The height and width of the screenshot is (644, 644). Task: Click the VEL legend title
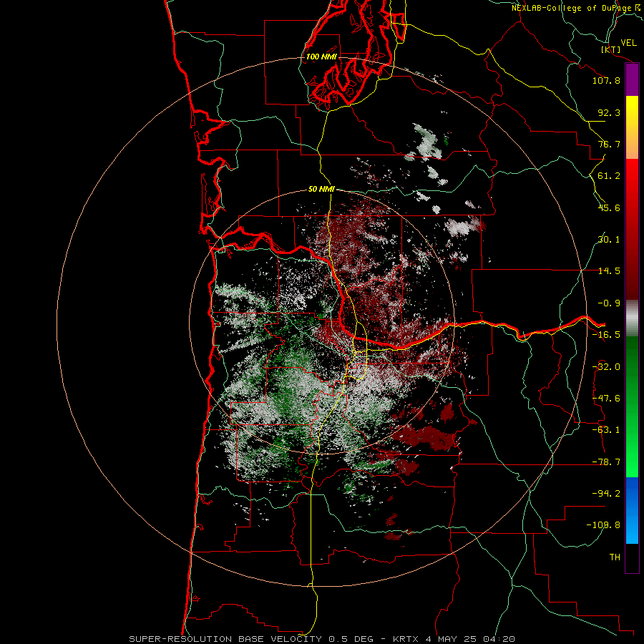628,43
